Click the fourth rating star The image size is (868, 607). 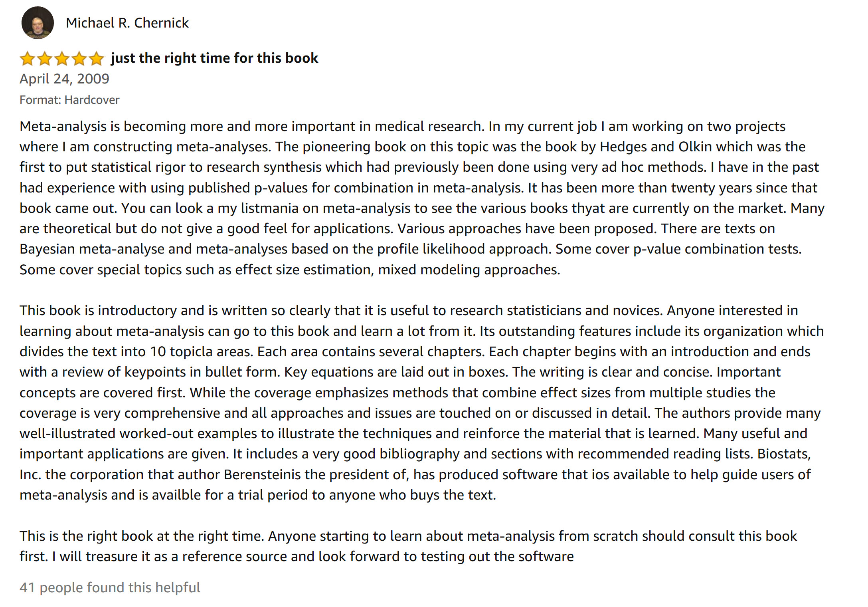coord(79,59)
